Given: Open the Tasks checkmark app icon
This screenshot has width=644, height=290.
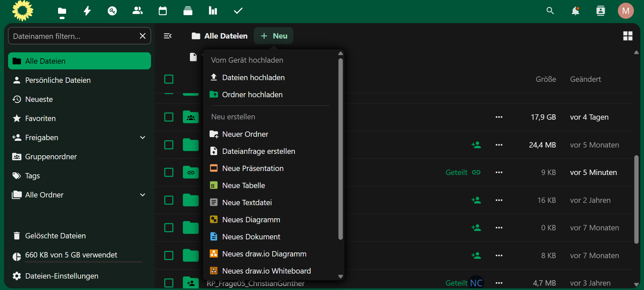Looking at the screenshot, I should pos(238,11).
